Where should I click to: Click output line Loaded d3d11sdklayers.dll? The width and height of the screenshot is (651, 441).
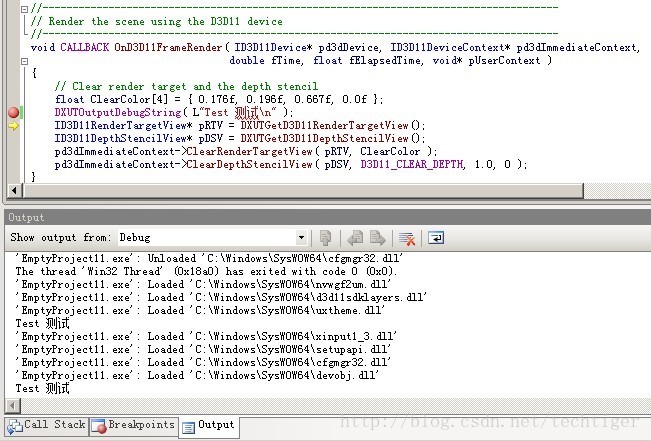(x=221, y=297)
